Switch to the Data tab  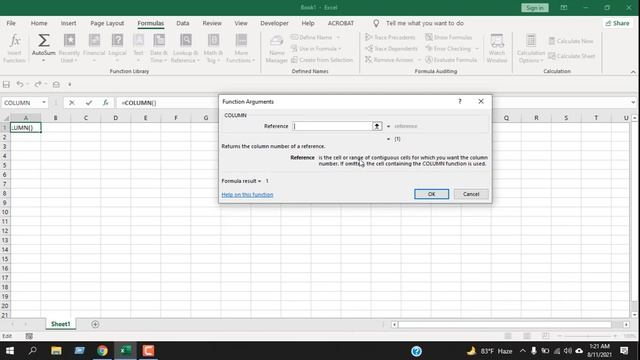[x=182, y=23]
